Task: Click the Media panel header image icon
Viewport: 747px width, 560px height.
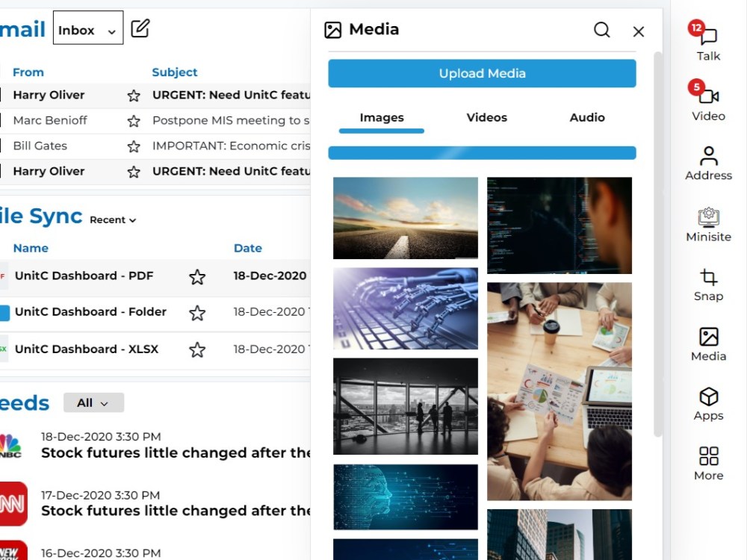Action: pyautogui.click(x=332, y=30)
